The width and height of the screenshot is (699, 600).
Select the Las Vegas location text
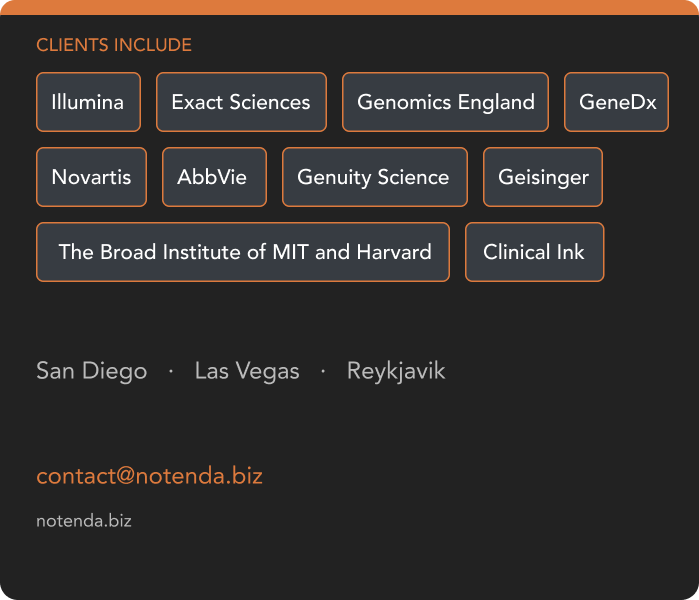tap(247, 371)
